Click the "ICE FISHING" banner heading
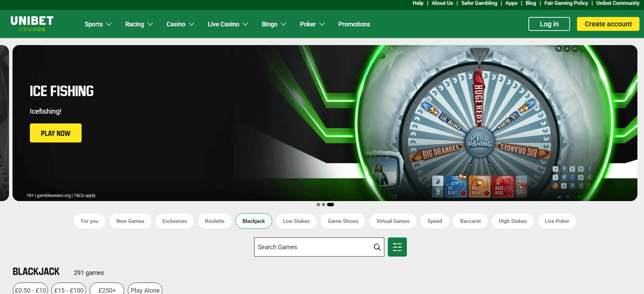The image size is (644, 294). tap(62, 91)
